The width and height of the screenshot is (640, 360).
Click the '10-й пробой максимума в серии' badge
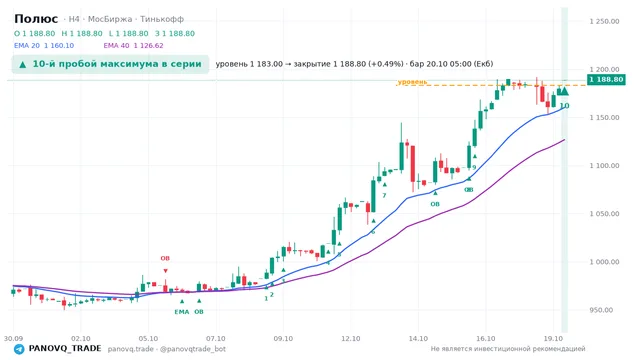click(x=110, y=64)
